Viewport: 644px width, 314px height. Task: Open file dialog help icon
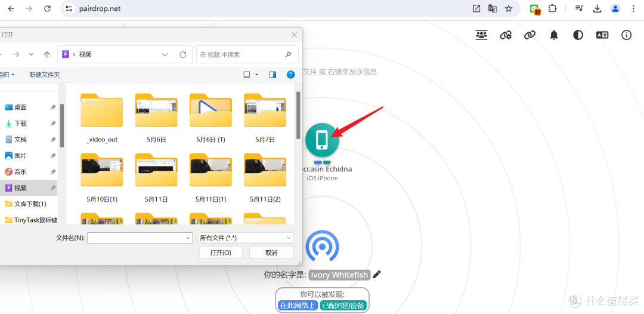[291, 75]
